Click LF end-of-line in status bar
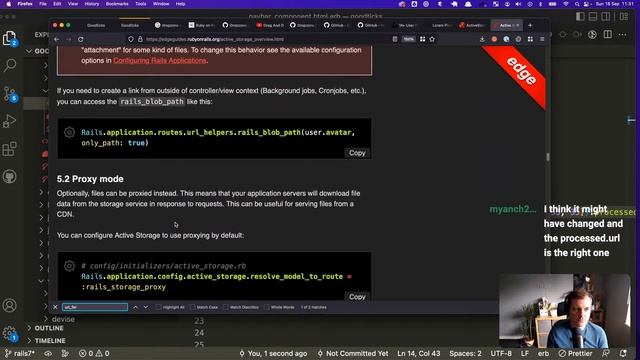Viewport: 640px width, 360px height. pyautogui.click(x=524, y=353)
